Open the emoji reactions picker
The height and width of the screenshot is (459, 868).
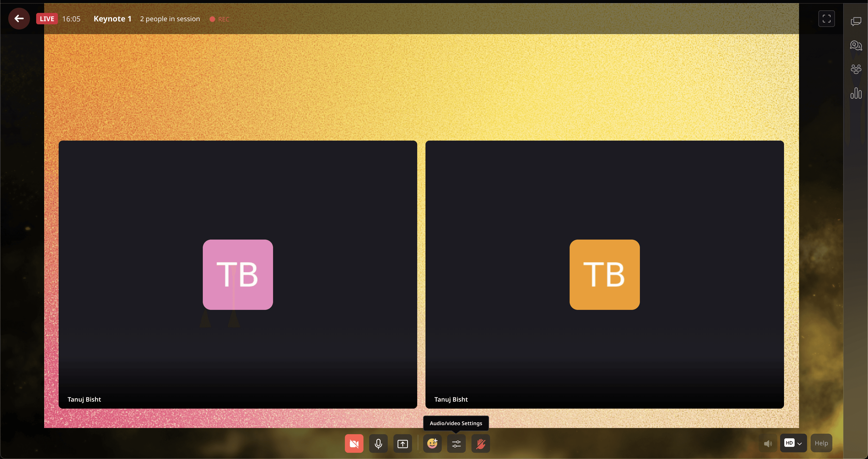[x=432, y=443]
